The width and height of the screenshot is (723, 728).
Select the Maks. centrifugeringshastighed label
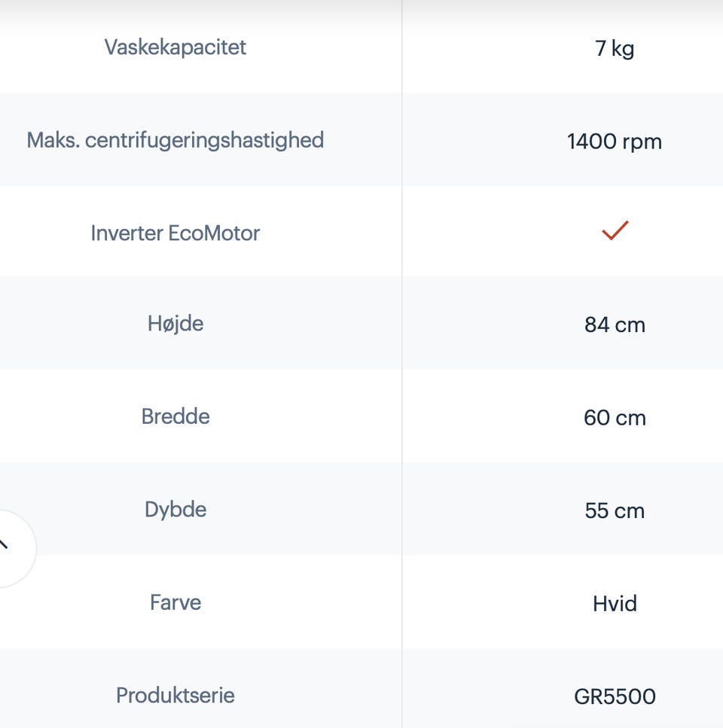(x=175, y=141)
